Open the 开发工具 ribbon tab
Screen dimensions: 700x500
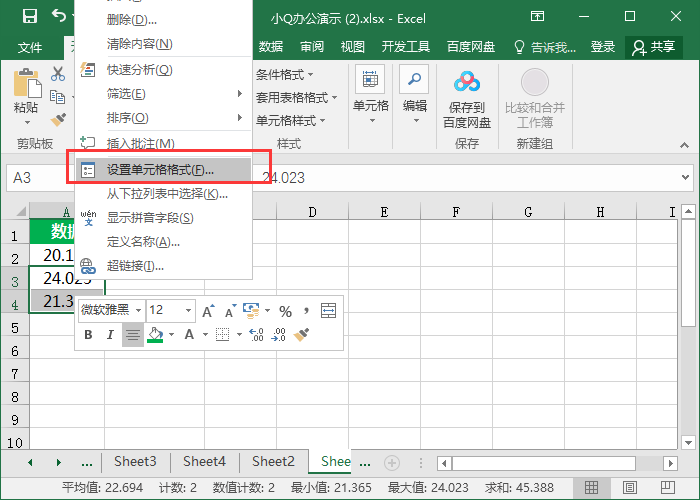coord(405,47)
